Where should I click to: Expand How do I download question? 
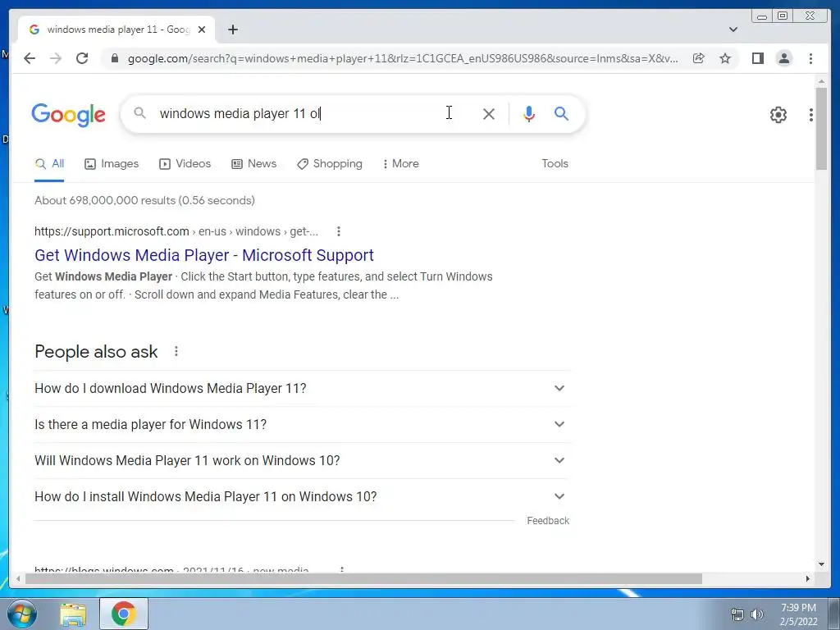[302, 388]
